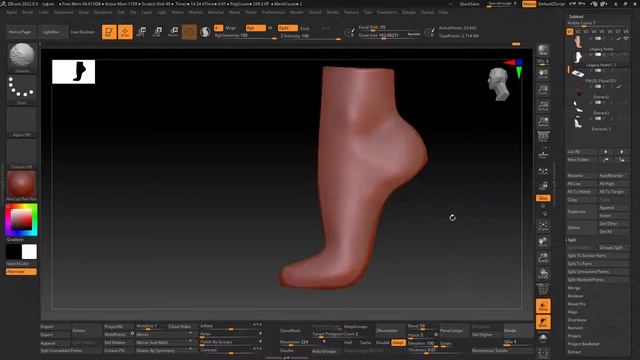The height and width of the screenshot is (360, 640).
Task: Open the Preferences menu
Action: [273, 12]
